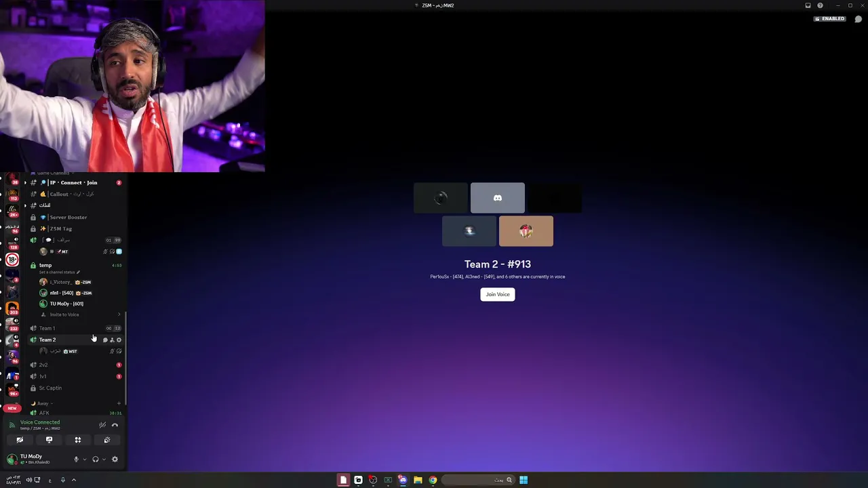Open the Help icon in title bar

tap(820, 5)
